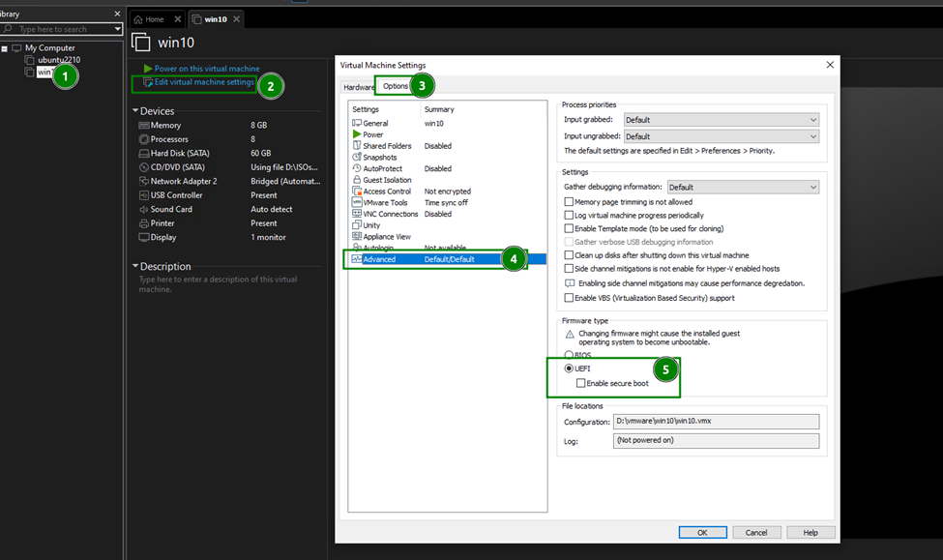Click the Memory device icon
The image size is (943, 560).
tap(144, 125)
